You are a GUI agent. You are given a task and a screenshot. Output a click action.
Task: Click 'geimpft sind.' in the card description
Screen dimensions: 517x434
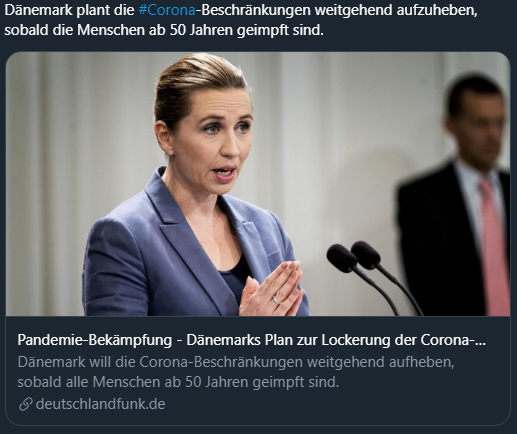(x=295, y=382)
